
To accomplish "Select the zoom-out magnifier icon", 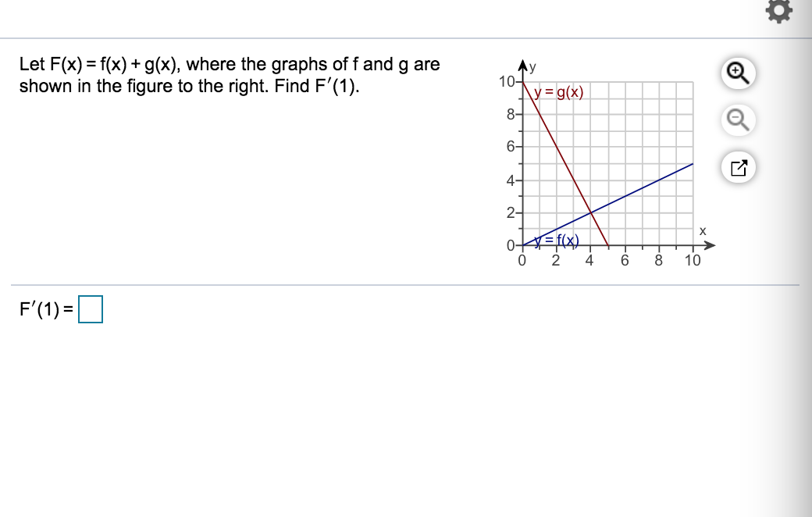I will (738, 119).
